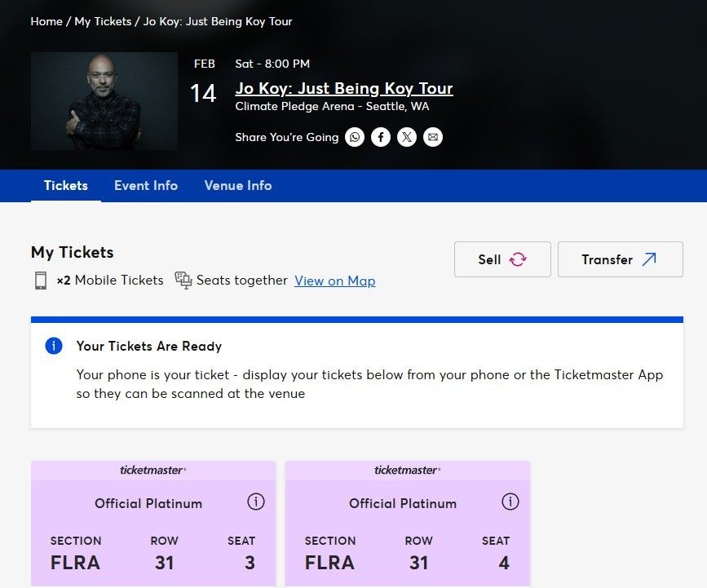Viewport: 707px width, 588px height.
Task: Select the Tickets tab
Action: pos(66,185)
